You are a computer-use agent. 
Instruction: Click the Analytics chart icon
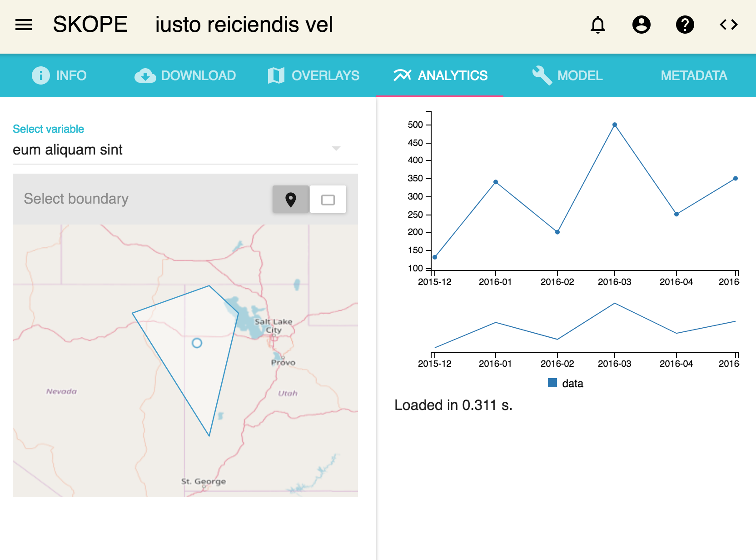click(403, 75)
